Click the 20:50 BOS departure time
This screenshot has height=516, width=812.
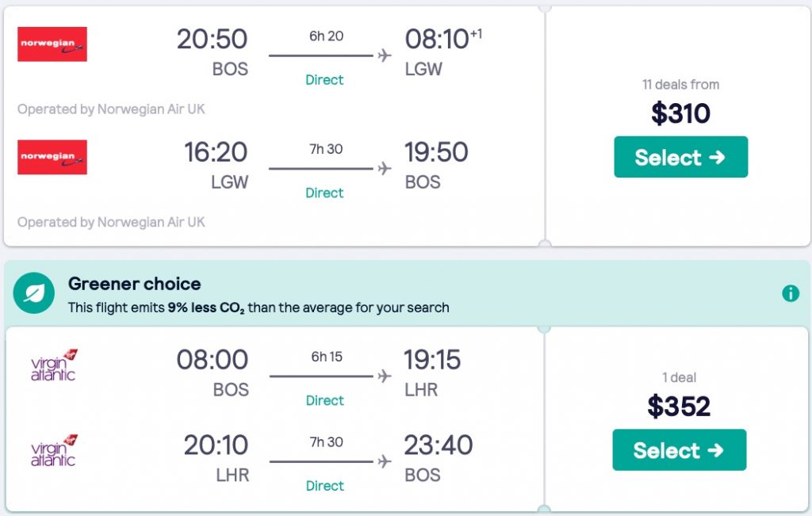(x=212, y=39)
